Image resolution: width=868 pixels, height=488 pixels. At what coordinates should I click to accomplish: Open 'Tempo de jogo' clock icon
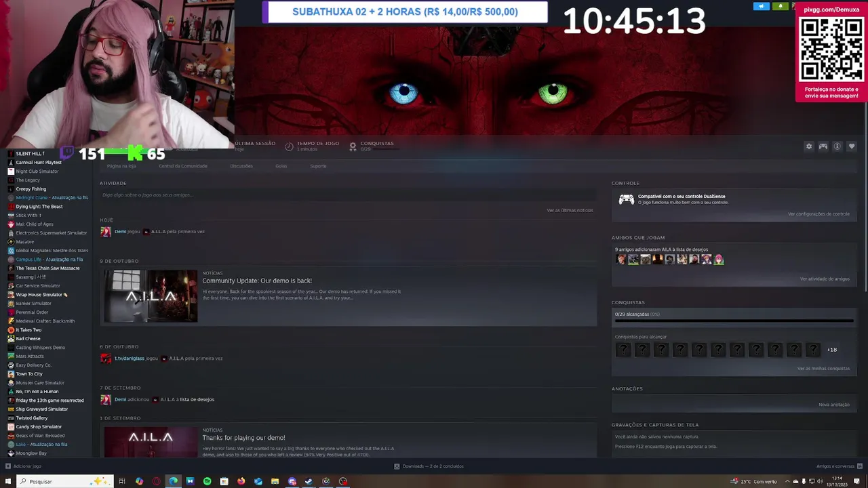[x=289, y=146]
